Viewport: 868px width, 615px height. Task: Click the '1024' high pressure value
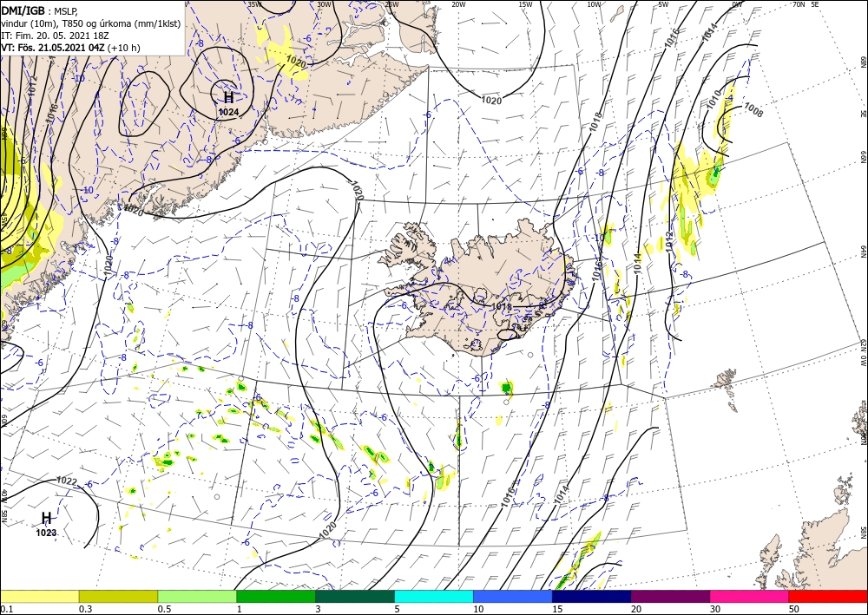click(228, 112)
